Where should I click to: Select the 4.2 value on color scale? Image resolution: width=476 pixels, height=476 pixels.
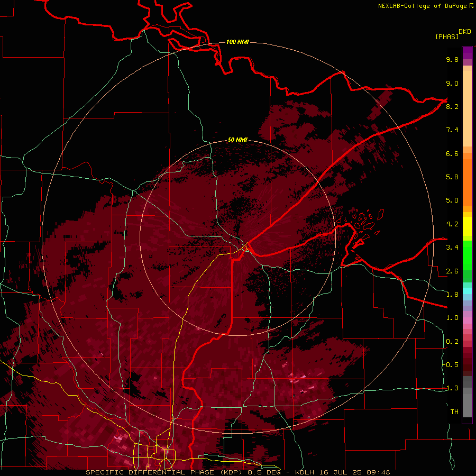point(452,224)
